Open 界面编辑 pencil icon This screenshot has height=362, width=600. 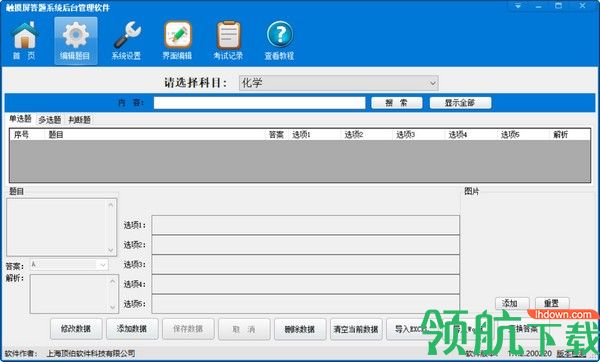click(177, 41)
